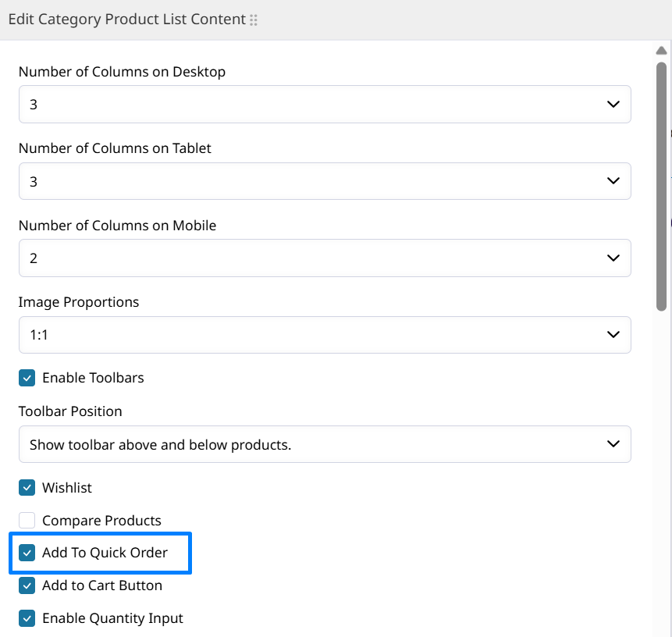Expand the Number of Columns on Tablet dropdown
Viewport: 672px width, 637px height.
[x=325, y=181]
